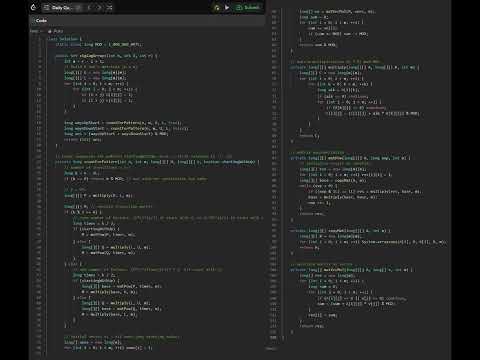Open the debugger icon beside Run
The width and height of the screenshot is (480, 360).
pos(217,7)
